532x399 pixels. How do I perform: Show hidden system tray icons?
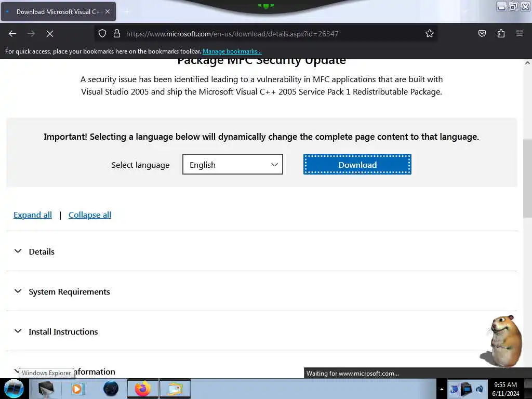442,389
